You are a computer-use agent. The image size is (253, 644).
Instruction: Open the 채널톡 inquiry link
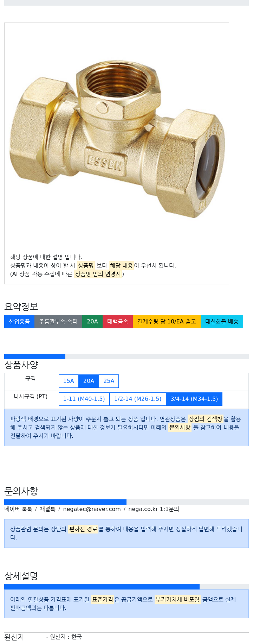click(x=47, y=509)
